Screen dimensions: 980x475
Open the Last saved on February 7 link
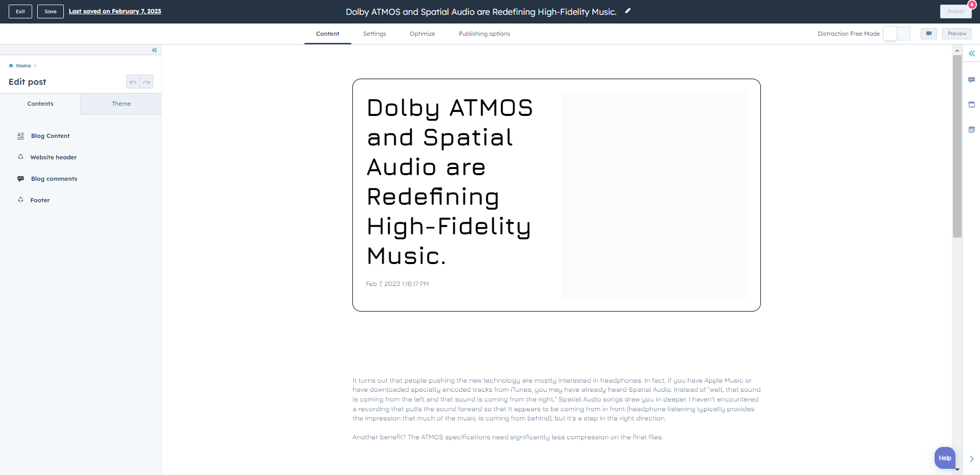115,11
